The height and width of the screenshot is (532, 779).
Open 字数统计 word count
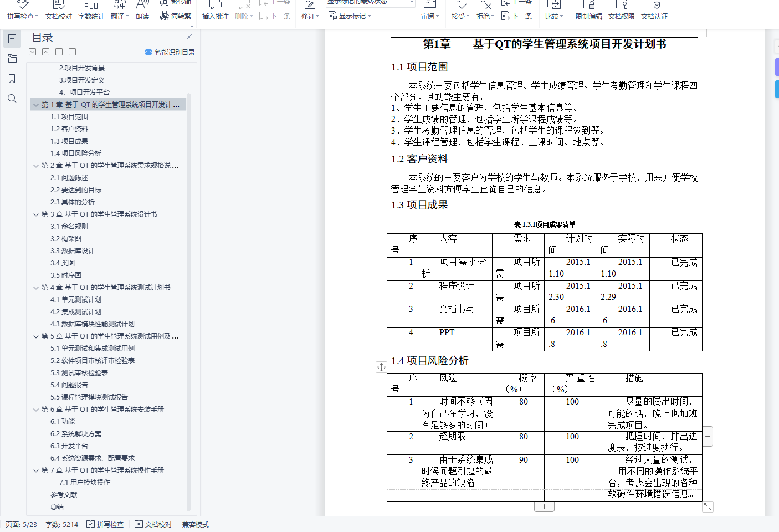[91, 11]
